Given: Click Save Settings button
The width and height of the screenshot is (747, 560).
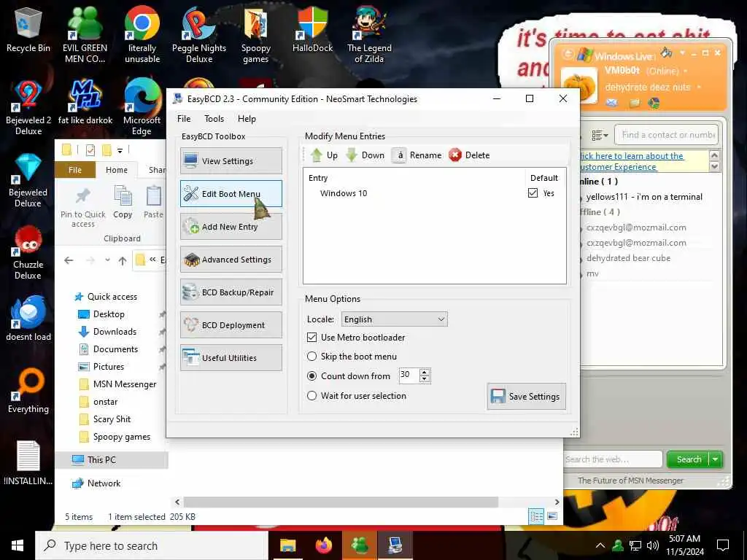Looking at the screenshot, I should [x=527, y=396].
